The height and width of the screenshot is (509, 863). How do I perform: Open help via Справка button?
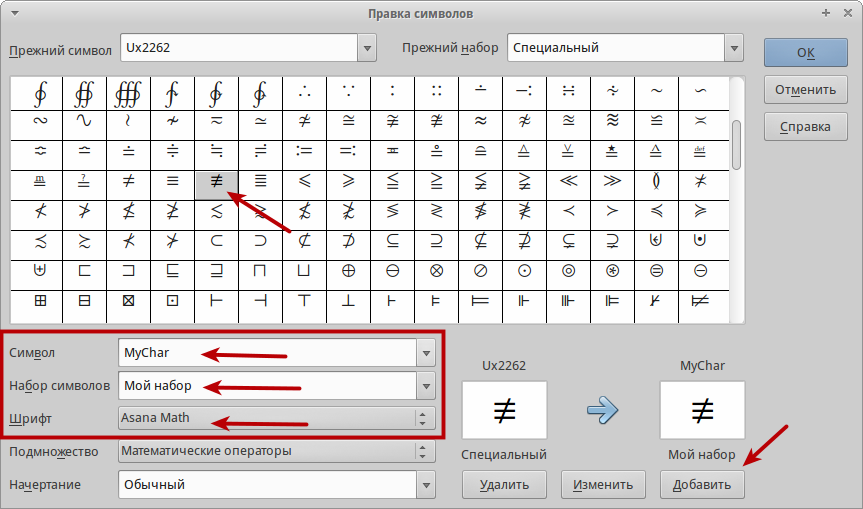coord(806,127)
